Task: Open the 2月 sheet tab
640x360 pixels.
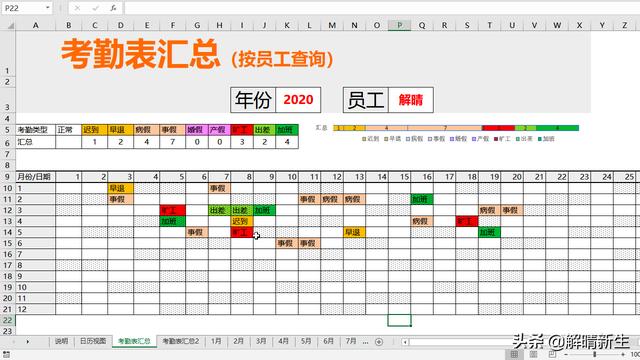Action: tap(238, 341)
